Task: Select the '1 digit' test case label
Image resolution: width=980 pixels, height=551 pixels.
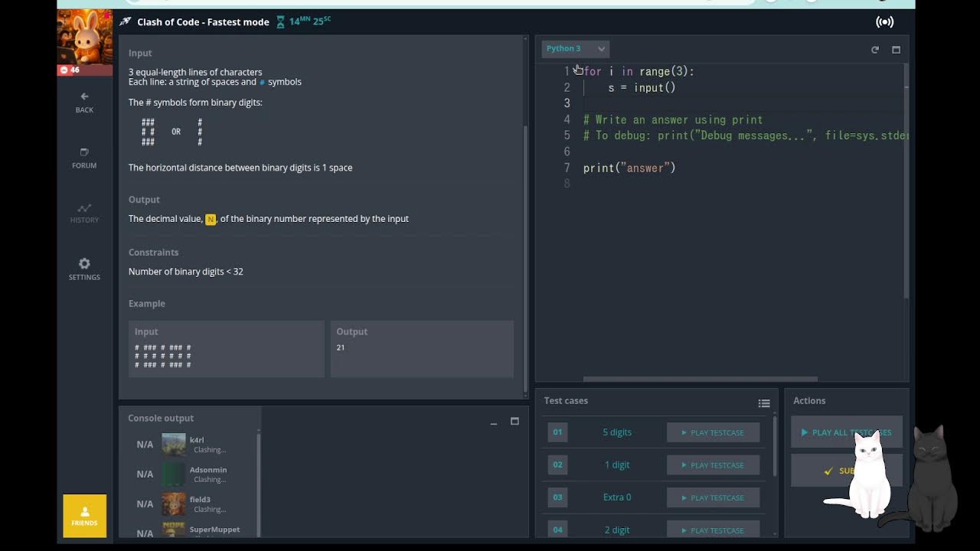Action: (617, 465)
